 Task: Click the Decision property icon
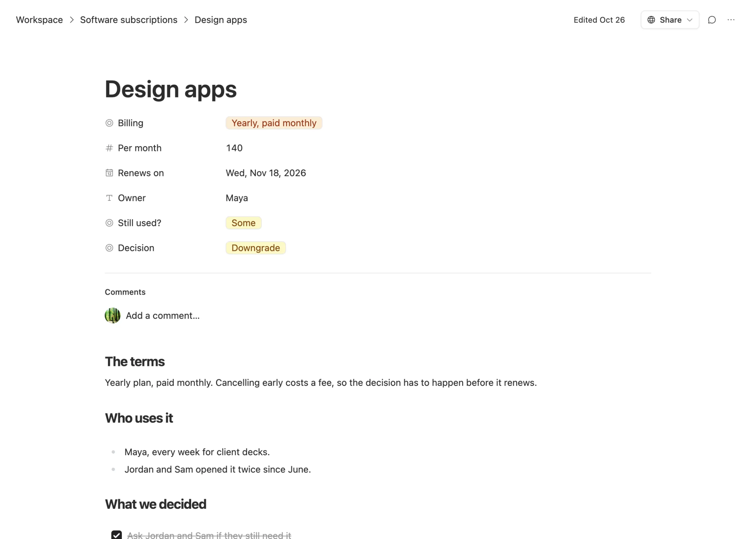109,248
